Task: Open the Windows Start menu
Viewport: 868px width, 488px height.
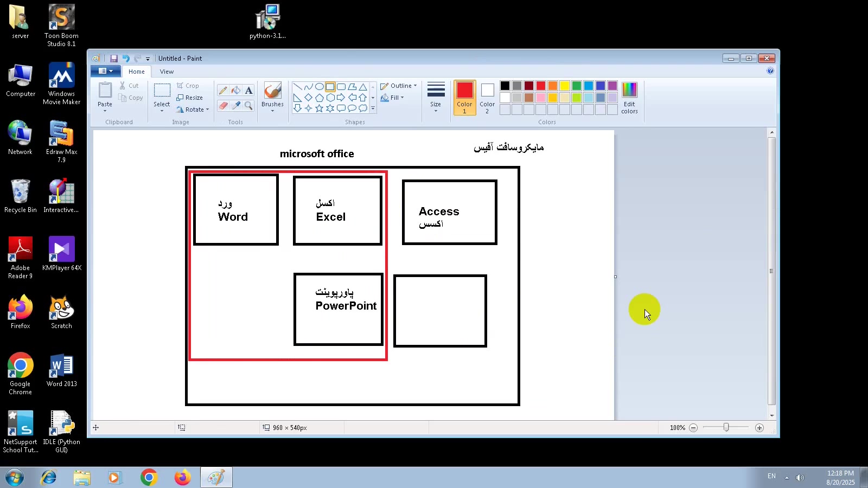Action: tap(15, 477)
